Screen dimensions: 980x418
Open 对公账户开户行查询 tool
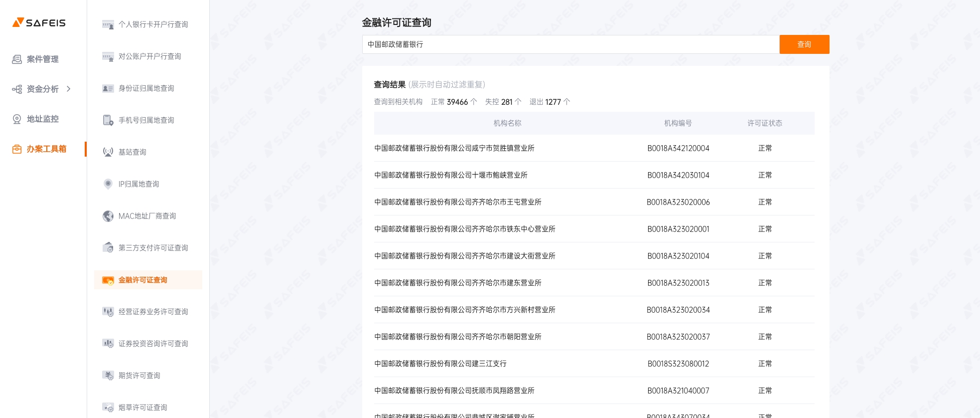(149, 56)
